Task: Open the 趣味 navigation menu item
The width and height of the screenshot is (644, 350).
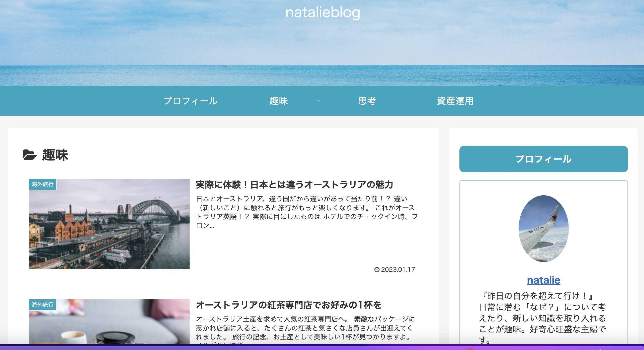Action: (279, 101)
